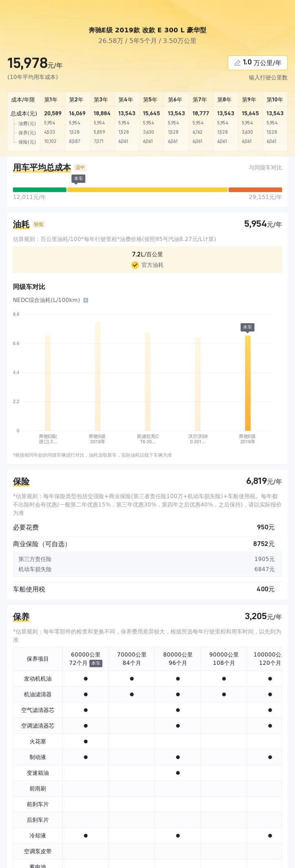Image resolution: width=295 pixels, height=868 pixels.
Task: Open the 与同级车对比 link
Action: pos(265,168)
